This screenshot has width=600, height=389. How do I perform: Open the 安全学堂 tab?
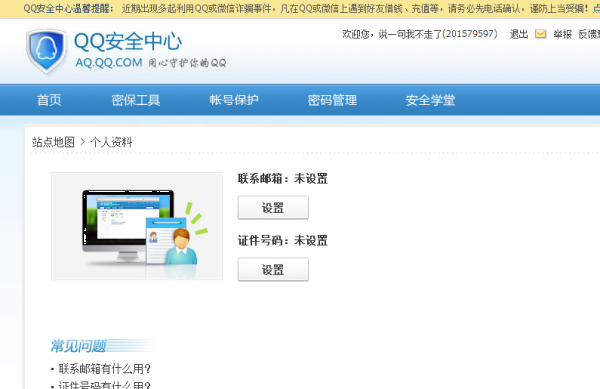tap(430, 100)
